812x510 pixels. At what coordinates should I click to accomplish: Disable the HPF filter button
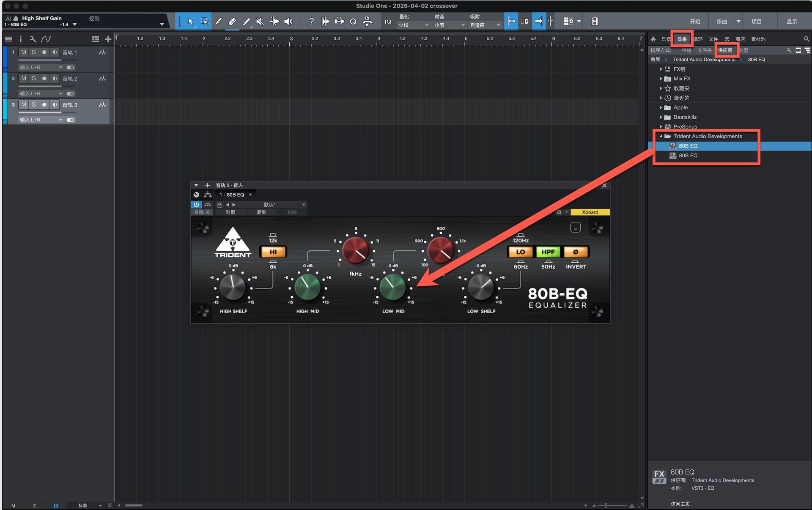click(548, 252)
